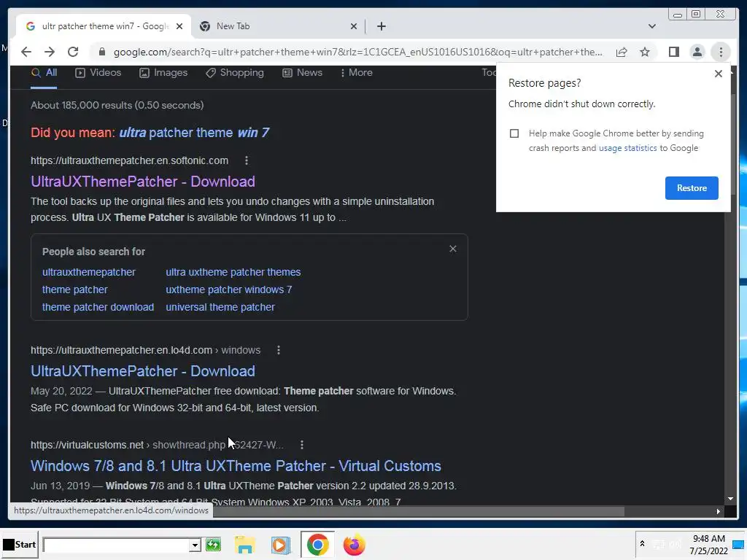Open the Chrome profile icon
The width and height of the screenshot is (747, 560).
(x=697, y=52)
